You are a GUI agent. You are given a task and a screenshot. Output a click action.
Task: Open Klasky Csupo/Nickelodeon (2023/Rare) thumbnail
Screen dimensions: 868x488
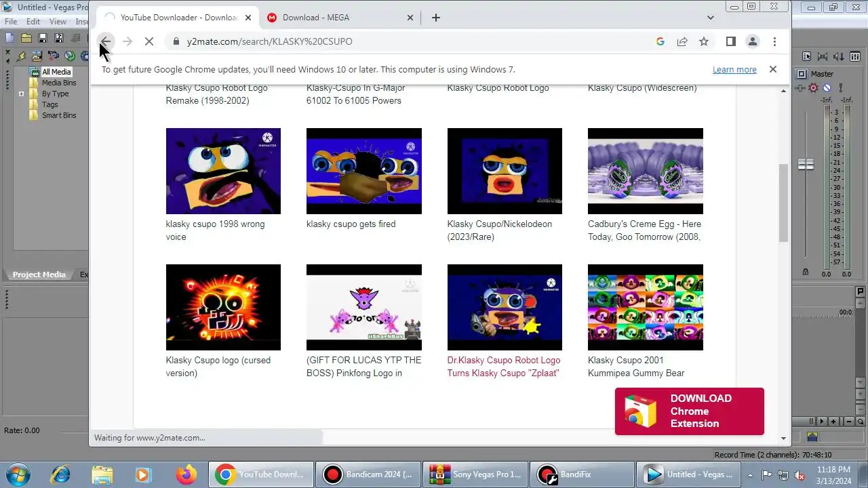click(x=505, y=171)
